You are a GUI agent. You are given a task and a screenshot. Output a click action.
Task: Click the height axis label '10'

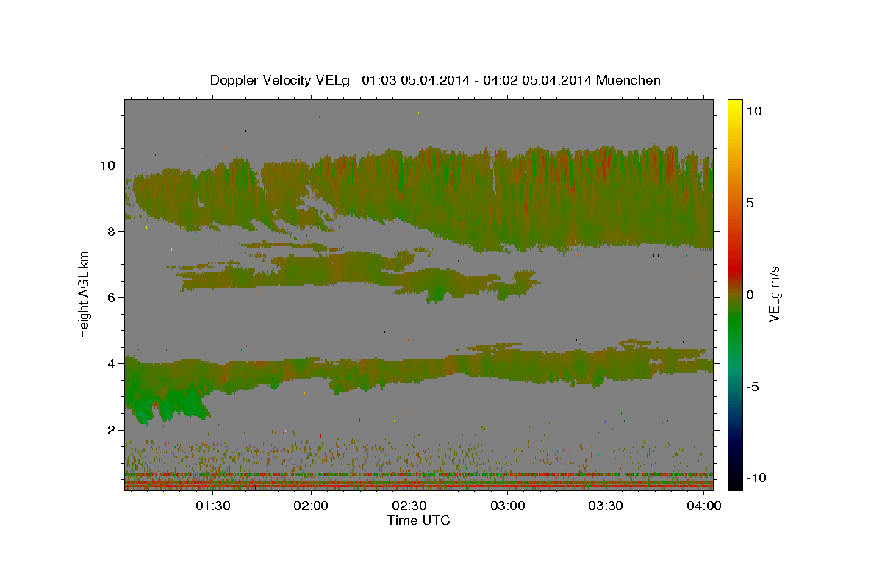107,165
